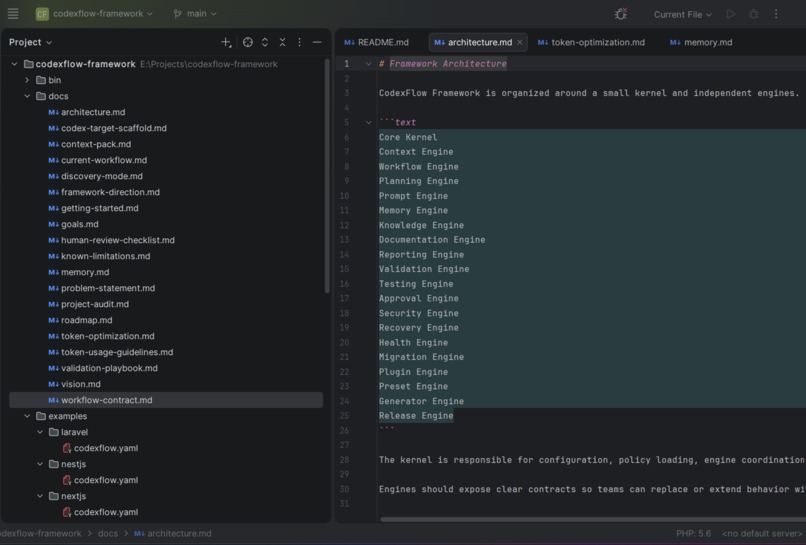Collapse the nextjs folder
Viewport: 806px width, 545px height.
click(x=40, y=496)
